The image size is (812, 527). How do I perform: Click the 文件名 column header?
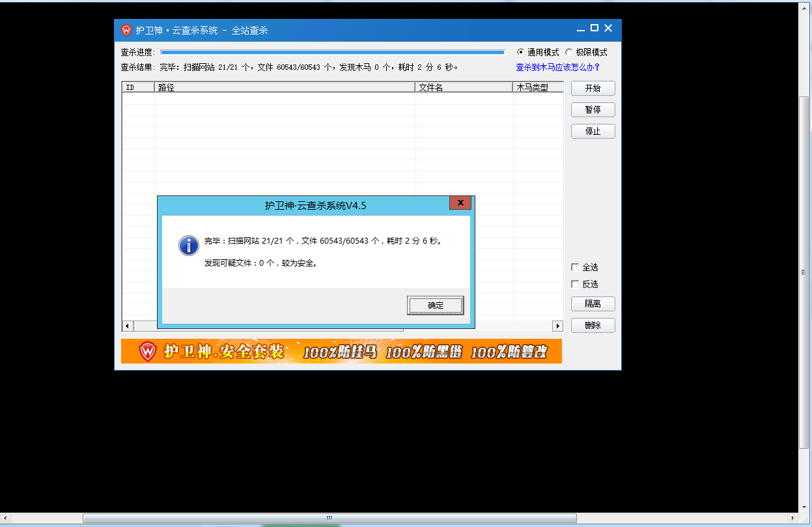coord(464,87)
